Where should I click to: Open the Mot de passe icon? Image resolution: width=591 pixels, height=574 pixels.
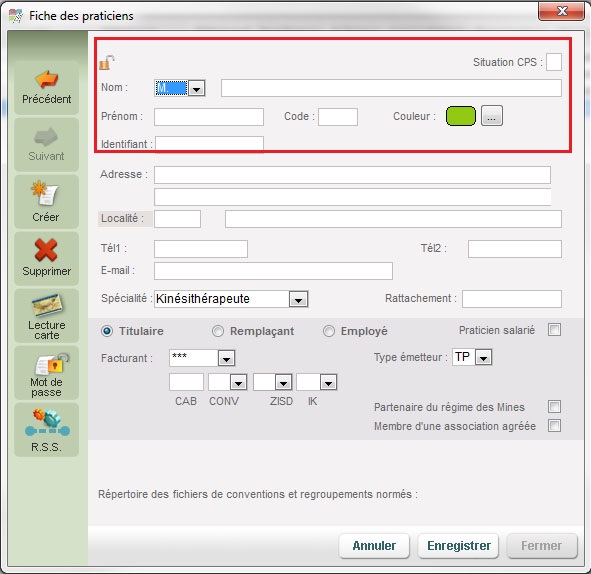[52, 363]
